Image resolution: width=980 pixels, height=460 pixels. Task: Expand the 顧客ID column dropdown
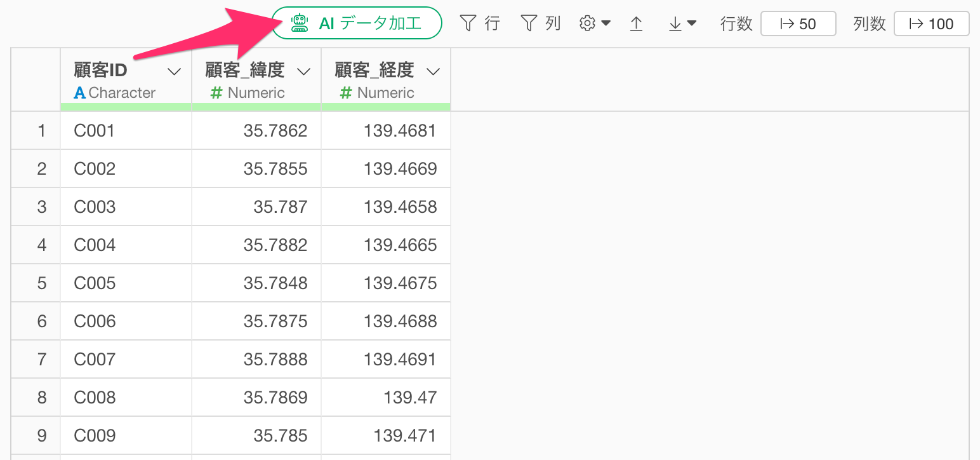click(x=174, y=71)
